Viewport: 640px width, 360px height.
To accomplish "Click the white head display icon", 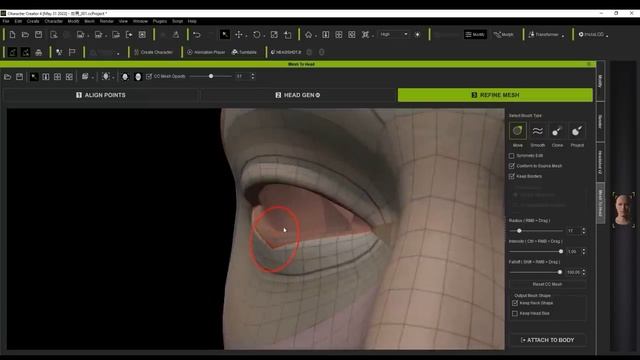I will (138, 77).
